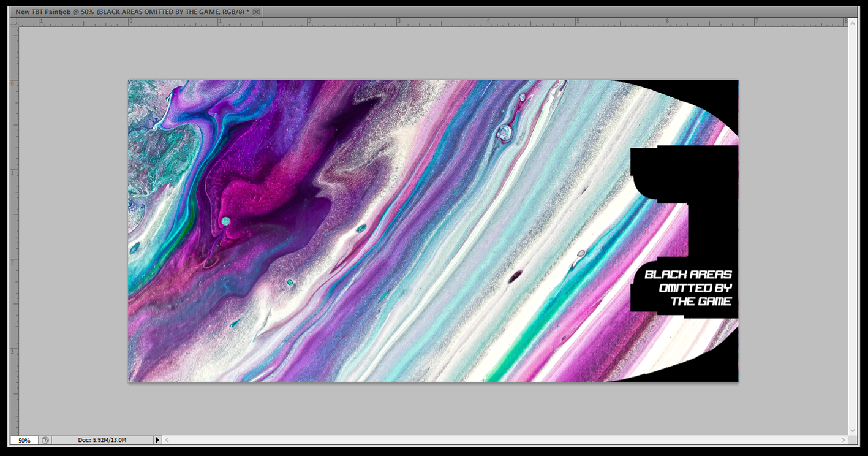Viewport: 868px width, 456px height.
Task: Click the vertical scrollbar track
Action: click(x=853, y=227)
